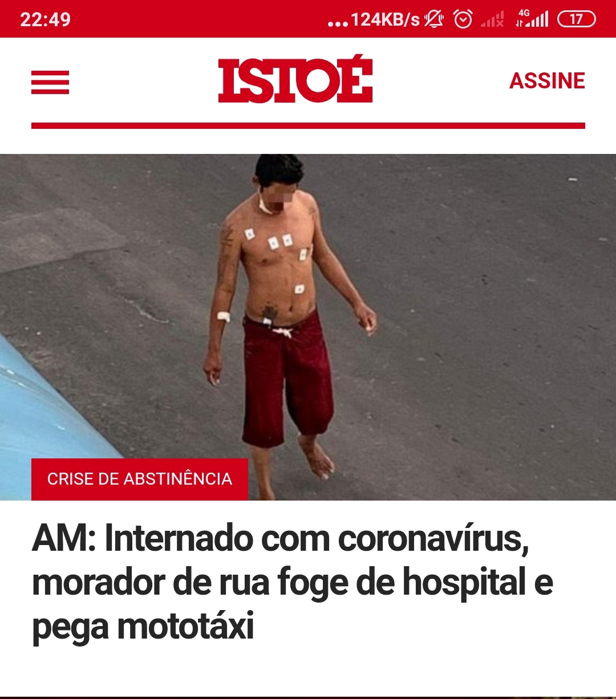Tap the ISTOÉ logo
Screen dimensions: 616x699
point(295,80)
